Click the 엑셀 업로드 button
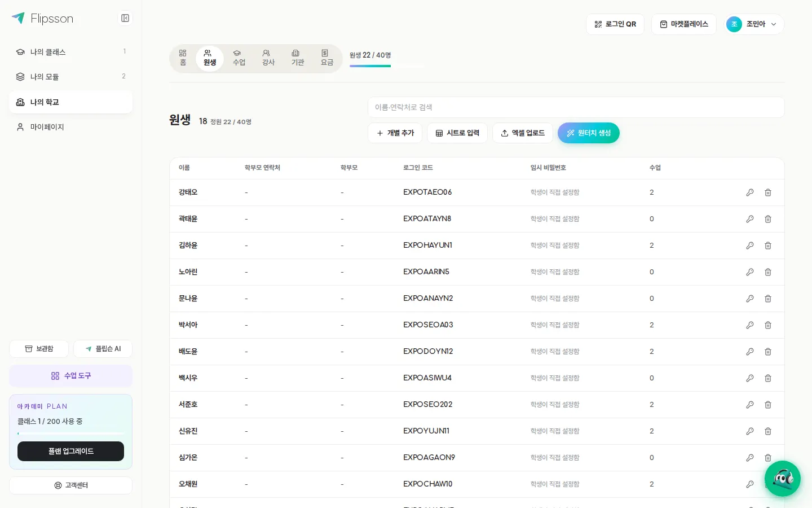This screenshot has height=508, width=812. point(523,133)
